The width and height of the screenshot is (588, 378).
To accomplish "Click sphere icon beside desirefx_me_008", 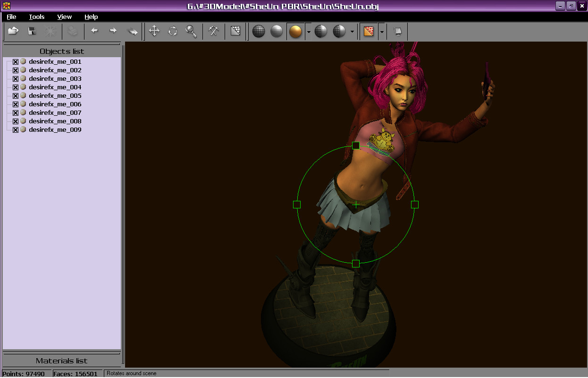I will point(23,121).
